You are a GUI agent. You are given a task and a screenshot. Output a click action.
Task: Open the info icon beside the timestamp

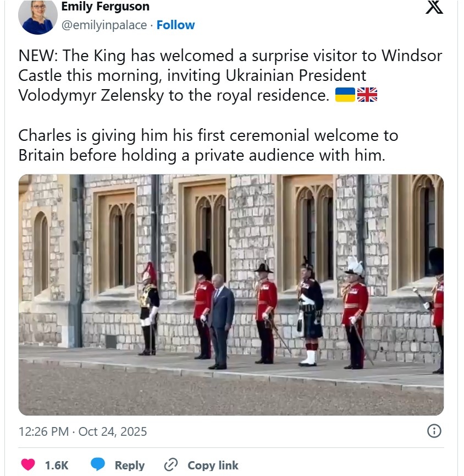[434, 431]
